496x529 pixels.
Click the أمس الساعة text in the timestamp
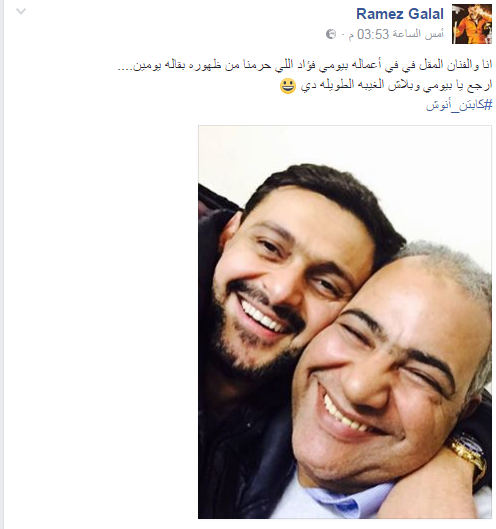coord(417,34)
